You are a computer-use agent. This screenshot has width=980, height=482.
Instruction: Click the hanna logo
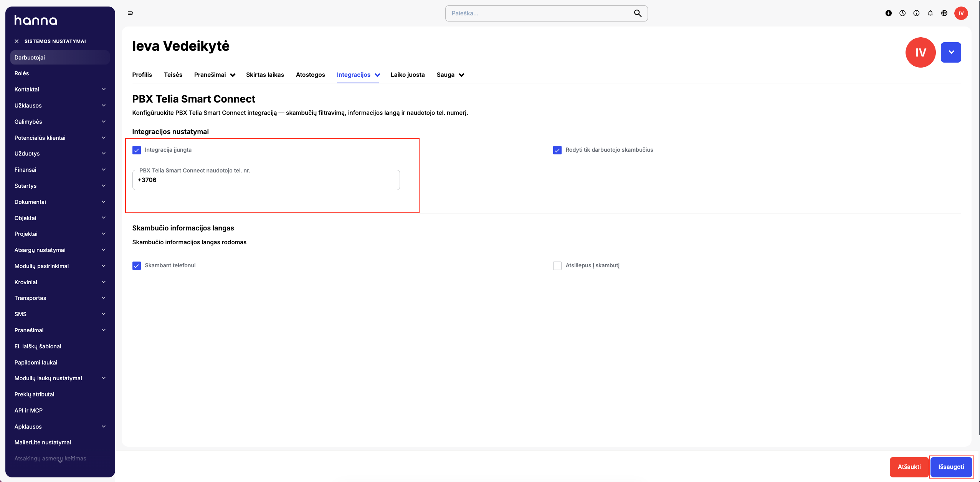pyautogui.click(x=36, y=20)
